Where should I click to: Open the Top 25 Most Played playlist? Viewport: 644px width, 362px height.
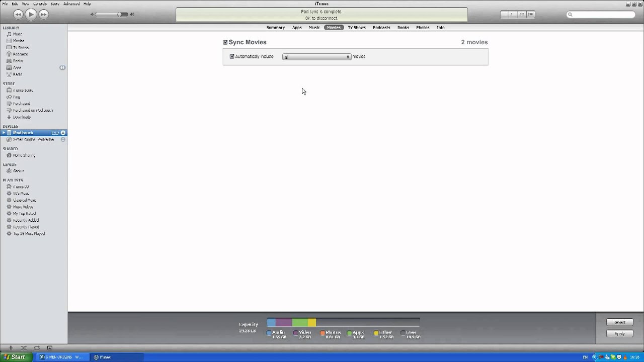click(x=29, y=234)
